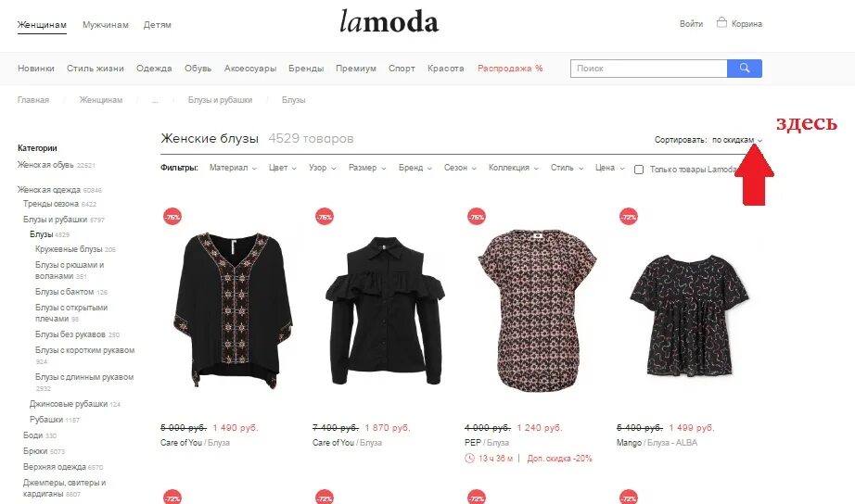The image size is (855, 504).
Task: Click into the Поиск search field
Action: 649,69
